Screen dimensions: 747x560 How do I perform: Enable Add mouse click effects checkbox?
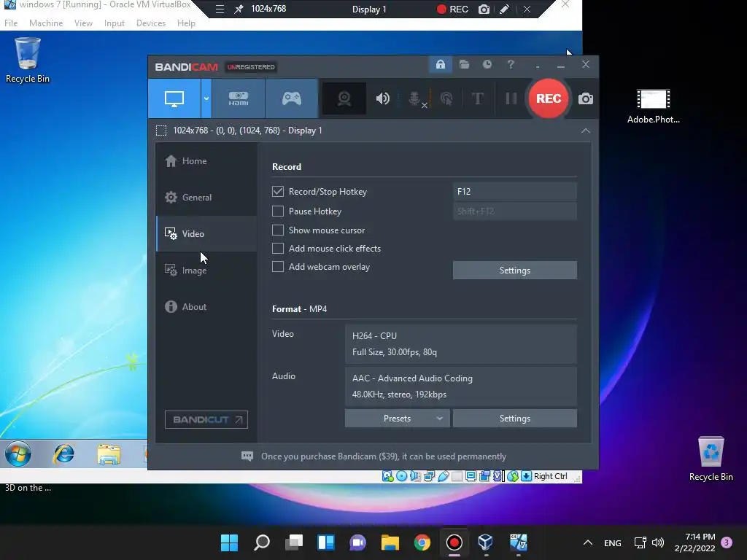(278, 248)
